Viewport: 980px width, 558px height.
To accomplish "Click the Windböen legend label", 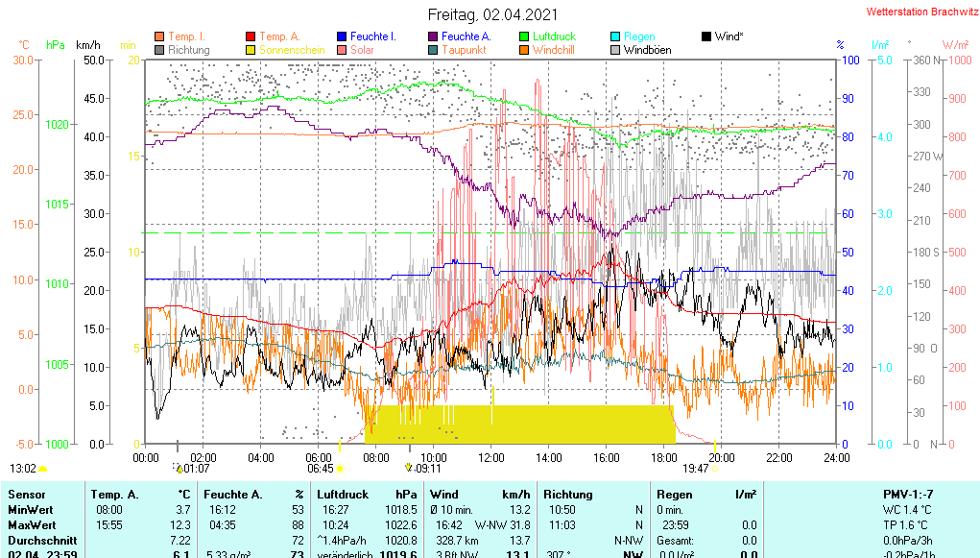I will point(647,50).
